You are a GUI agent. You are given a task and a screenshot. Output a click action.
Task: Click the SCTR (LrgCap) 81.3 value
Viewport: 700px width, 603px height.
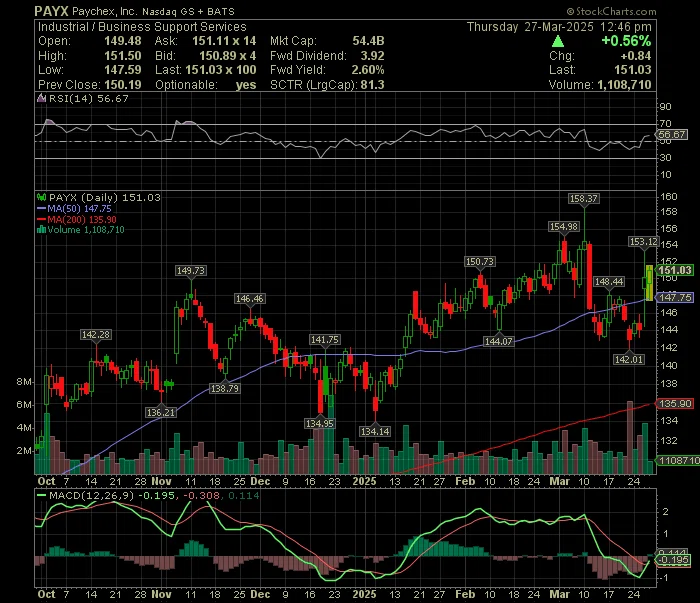coord(372,85)
